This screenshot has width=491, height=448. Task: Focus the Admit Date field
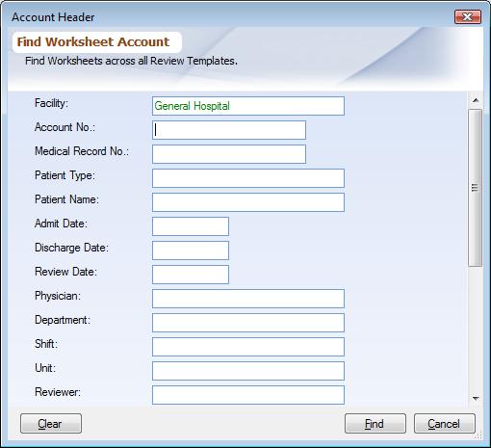click(x=191, y=226)
